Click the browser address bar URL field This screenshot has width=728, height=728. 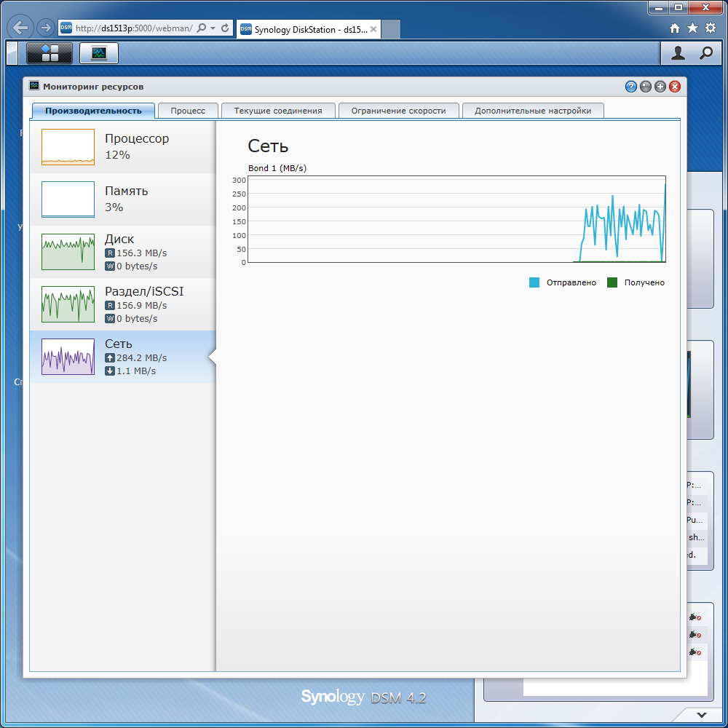[134, 28]
